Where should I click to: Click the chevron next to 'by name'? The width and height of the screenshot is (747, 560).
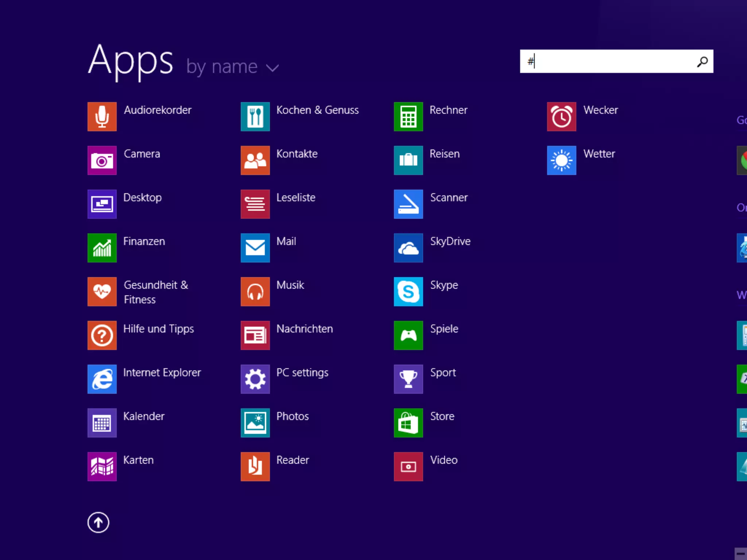click(x=272, y=68)
